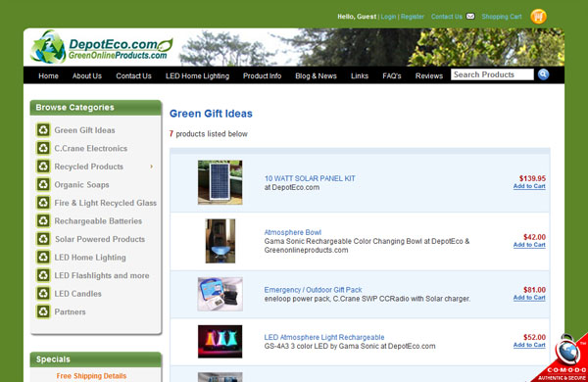588x382 pixels.
Task: Click recycle icon next to Fire & Light Recycled Glass
Action: (43, 203)
